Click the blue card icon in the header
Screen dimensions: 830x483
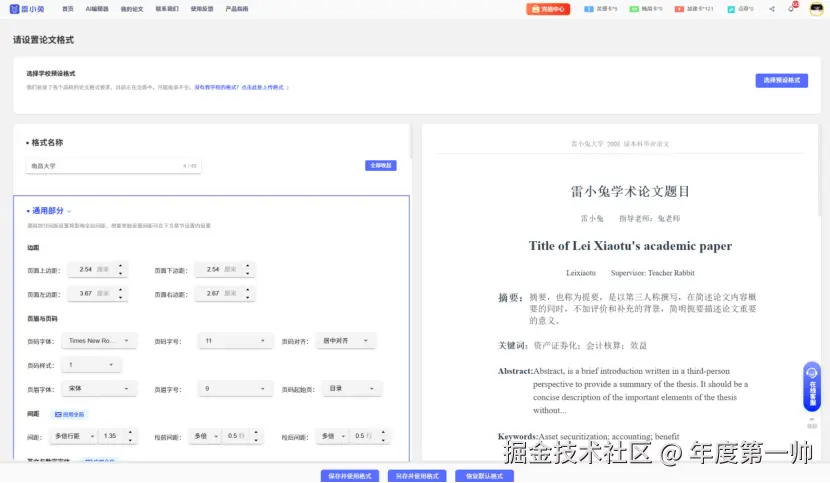click(588, 9)
